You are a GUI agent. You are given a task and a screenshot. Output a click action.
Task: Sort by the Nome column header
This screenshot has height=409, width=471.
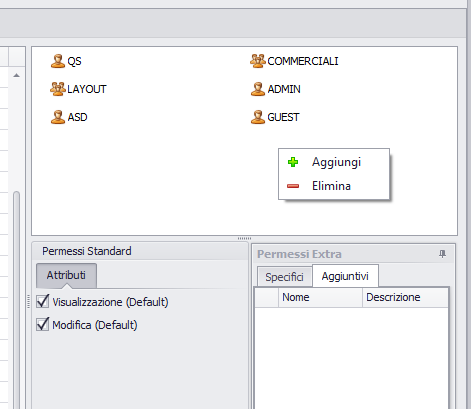click(x=320, y=297)
